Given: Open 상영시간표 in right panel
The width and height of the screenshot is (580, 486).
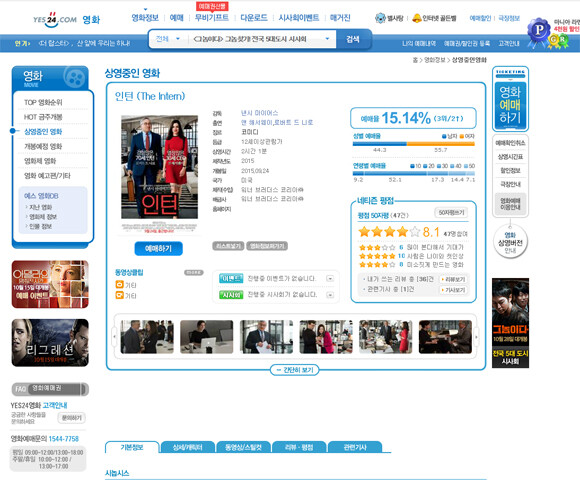Looking at the screenshot, I should coord(510,157).
